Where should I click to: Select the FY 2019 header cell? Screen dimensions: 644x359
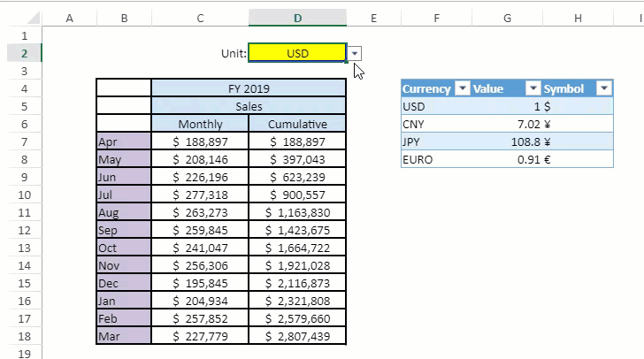(x=249, y=88)
